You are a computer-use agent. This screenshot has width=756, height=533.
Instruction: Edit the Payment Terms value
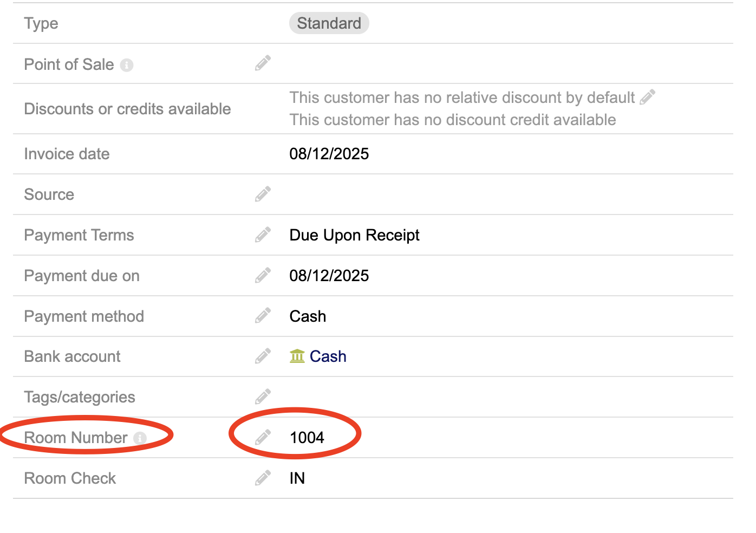click(x=263, y=235)
